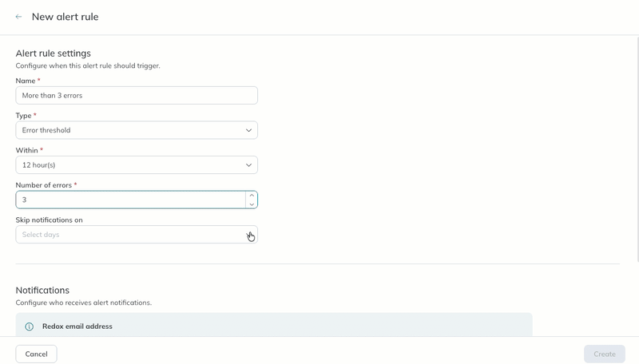Click the Skip notifications on label
Screen dimensions: 639x364
point(49,220)
